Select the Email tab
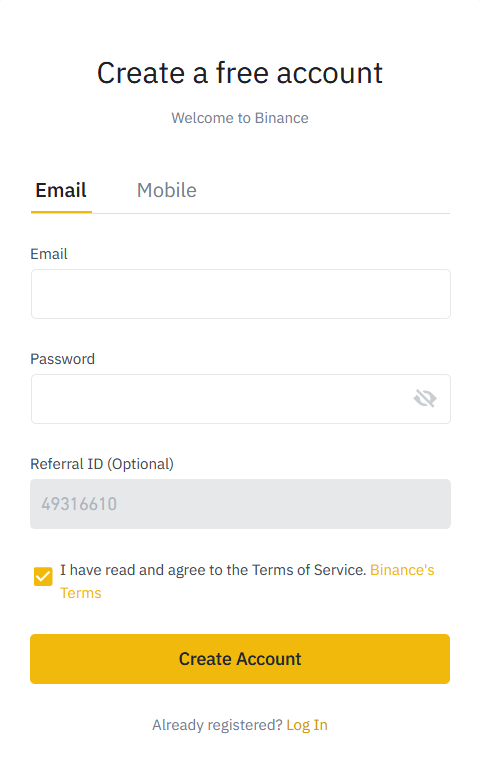 [x=61, y=190]
